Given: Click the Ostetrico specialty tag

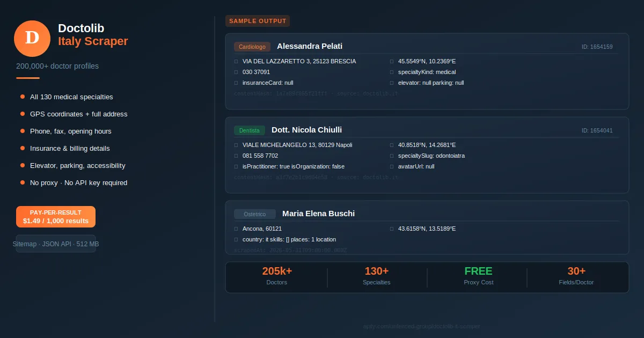Looking at the screenshot, I should pos(255,214).
